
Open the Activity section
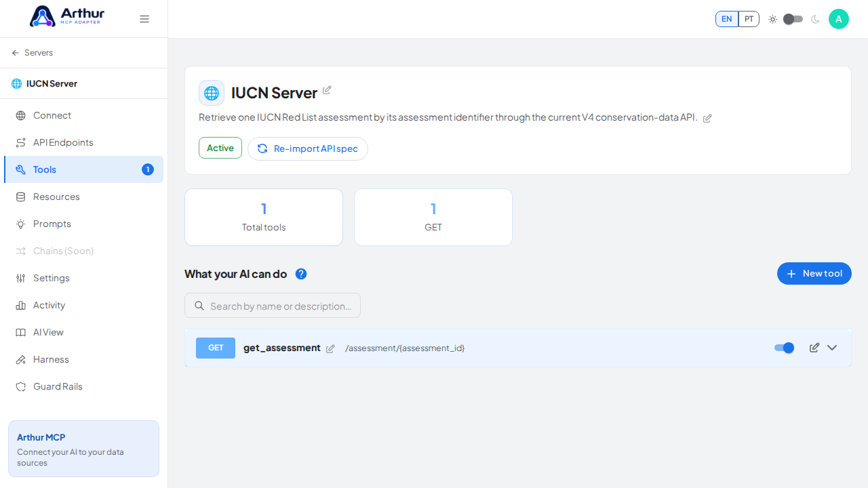point(83,305)
